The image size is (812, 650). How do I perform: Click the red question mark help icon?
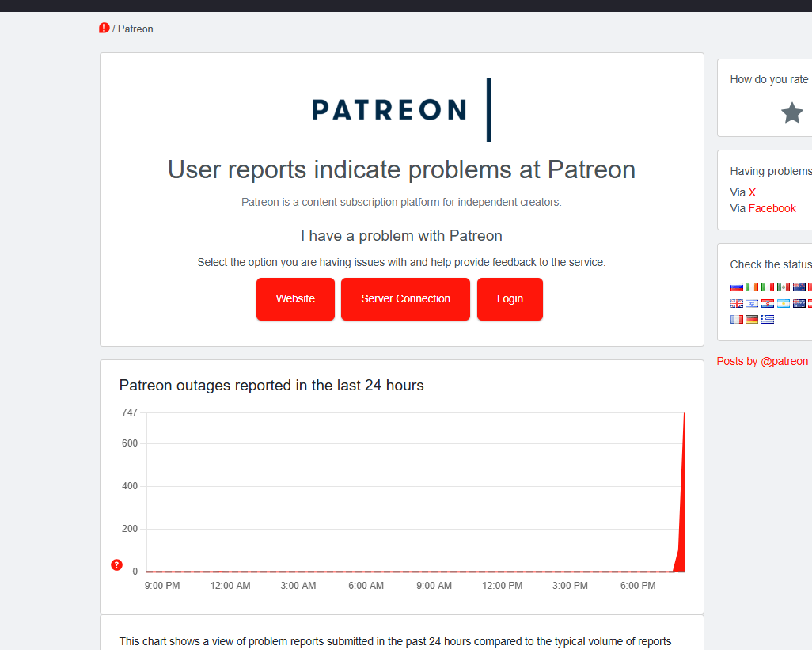click(116, 565)
